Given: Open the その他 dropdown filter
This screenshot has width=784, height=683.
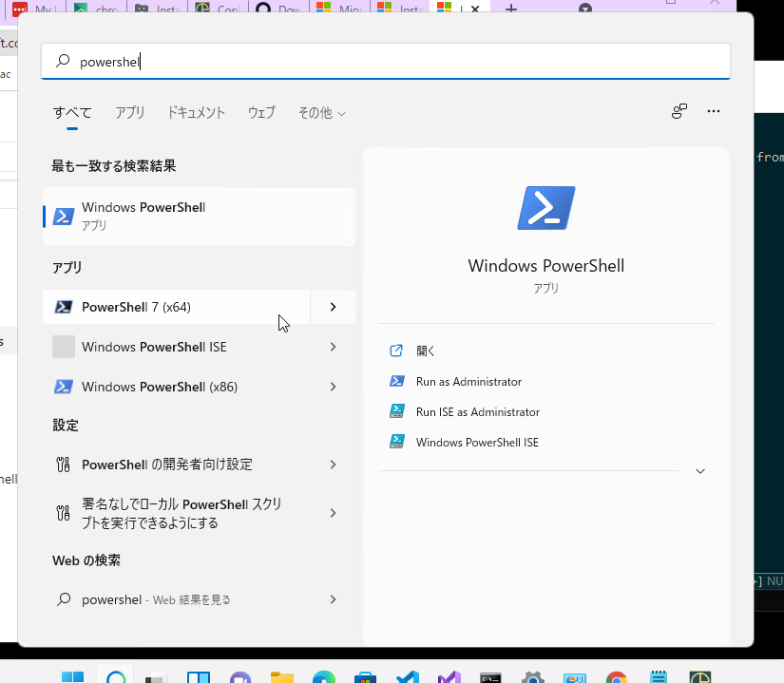Looking at the screenshot, I should (321, 112).
